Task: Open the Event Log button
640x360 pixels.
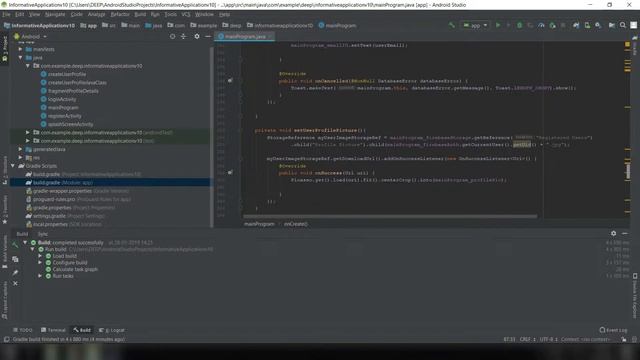Action: point(613,330)
